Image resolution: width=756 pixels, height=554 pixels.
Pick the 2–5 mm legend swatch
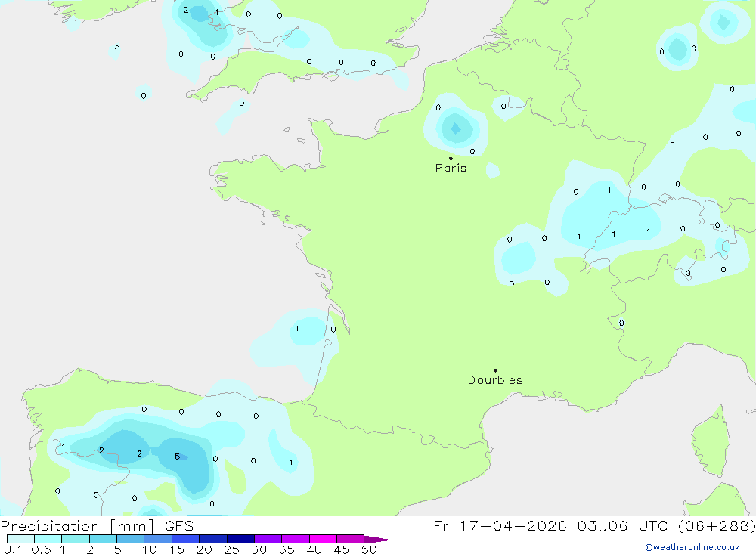(x=103, y=539)
